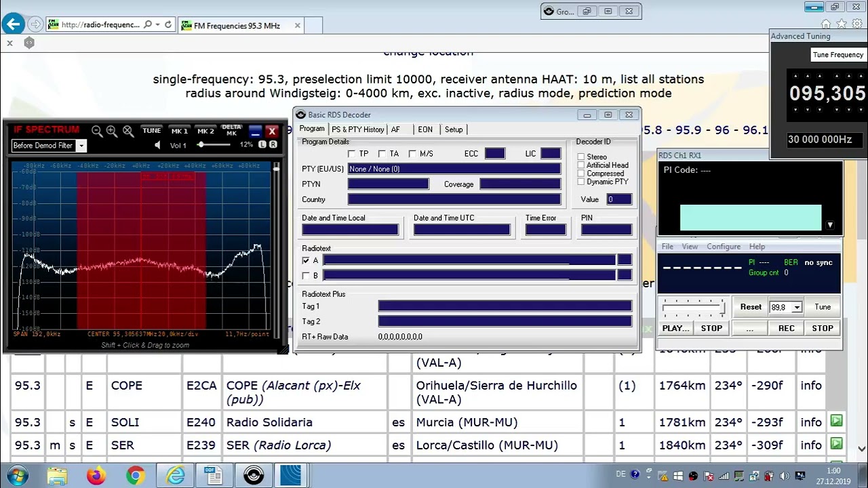The height and width of the screenshot is (488, 868).
Task: Open the View menu in RDS window
Action: tap(690, 247)
